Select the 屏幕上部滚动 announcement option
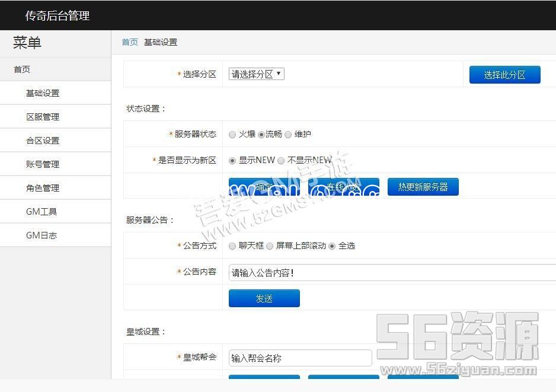 (270, 246)
